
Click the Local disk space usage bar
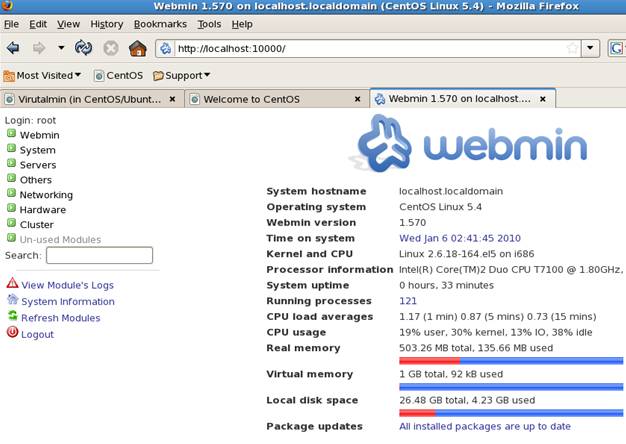[x=511, y=413]
